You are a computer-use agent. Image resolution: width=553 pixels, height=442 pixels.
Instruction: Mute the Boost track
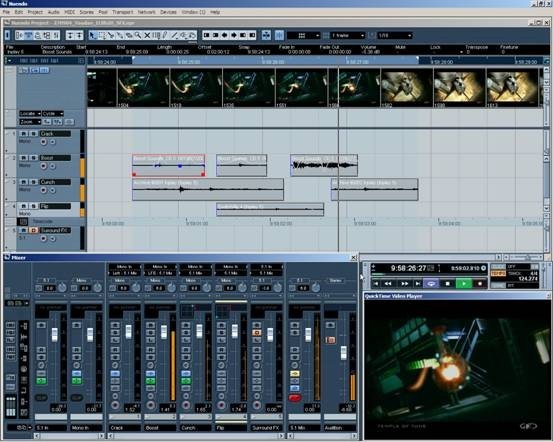(x=24, y=158)
